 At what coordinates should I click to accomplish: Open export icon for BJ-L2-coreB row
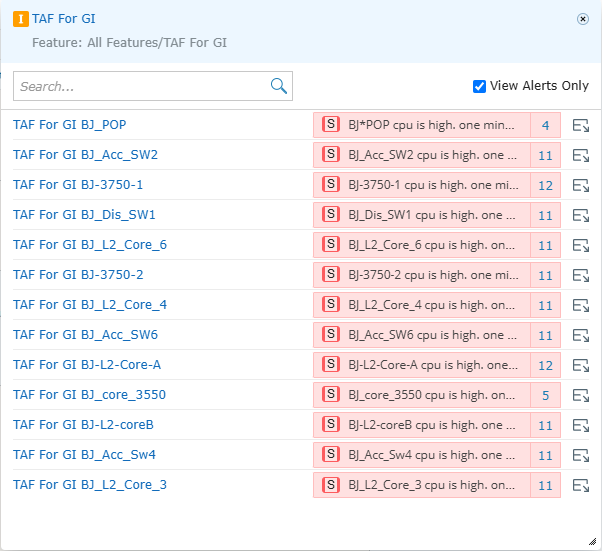(x=580, y=425)
